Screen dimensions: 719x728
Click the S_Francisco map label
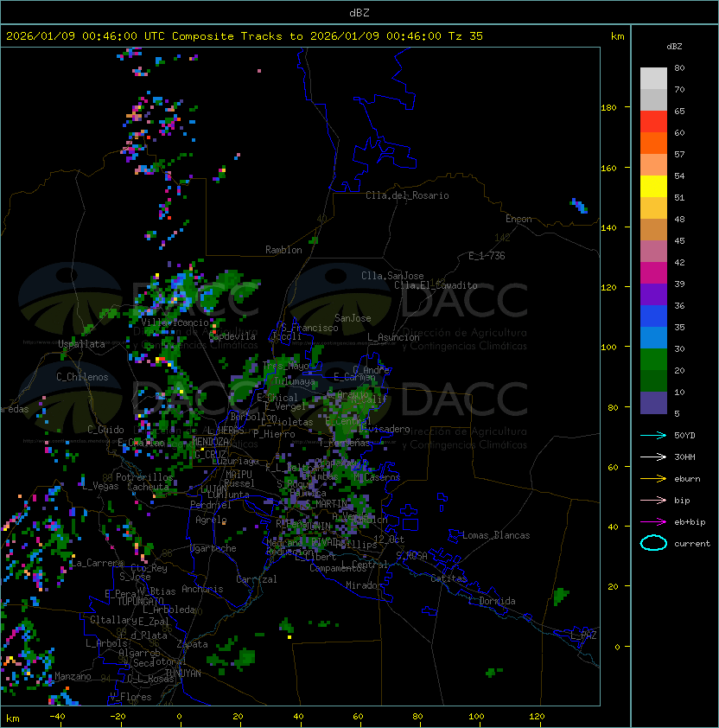pos(309,328)
